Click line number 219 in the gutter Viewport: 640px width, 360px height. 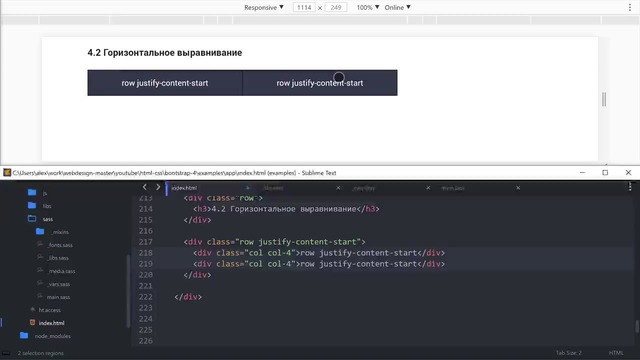146,264
